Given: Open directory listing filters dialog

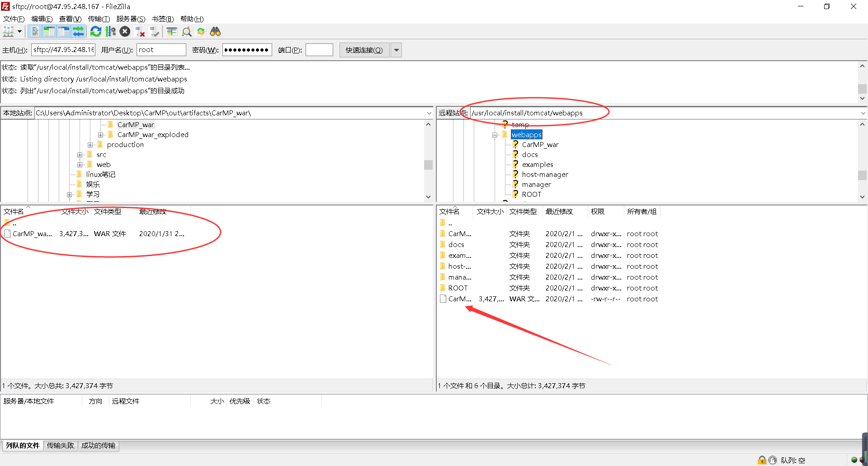Looking at the screenshot, I should (x=172, y=32).
